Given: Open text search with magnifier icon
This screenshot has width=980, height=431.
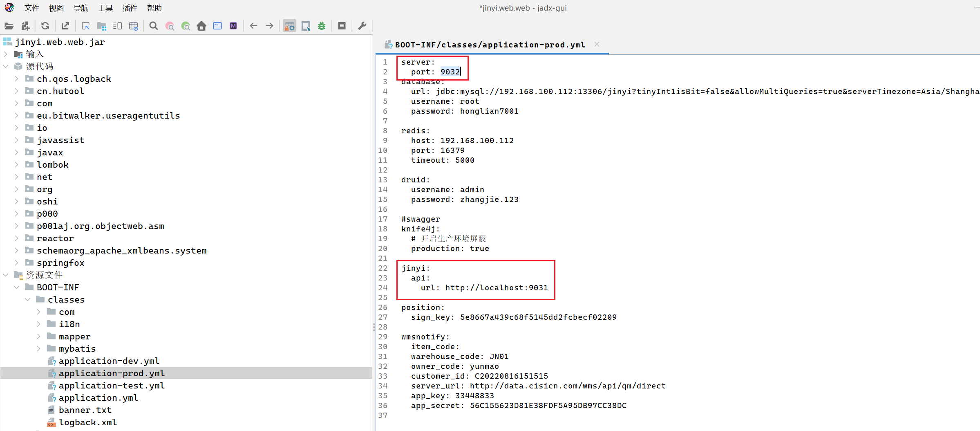Looking at the screenshot, I should tap(154, 26).
